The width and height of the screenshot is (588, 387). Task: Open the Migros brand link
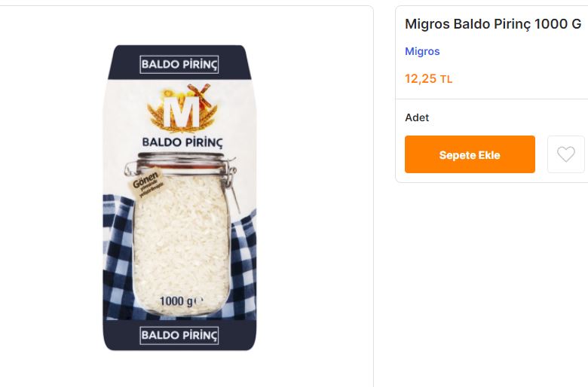[422, 51]
